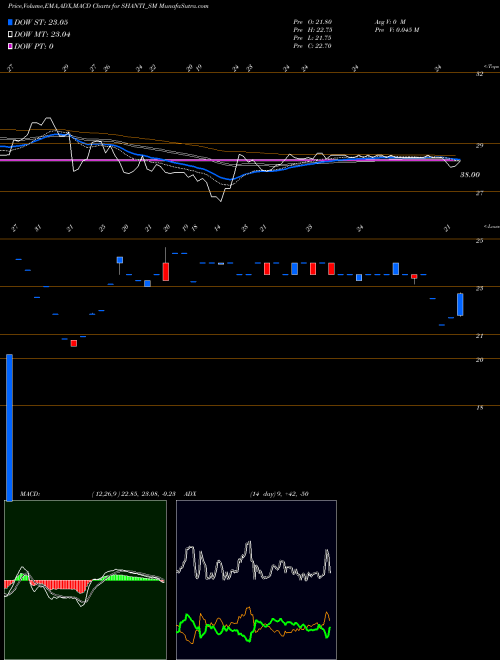Click the magenta DOW PT legend swatch
The image size is (500, 660).
pos(10,46)
